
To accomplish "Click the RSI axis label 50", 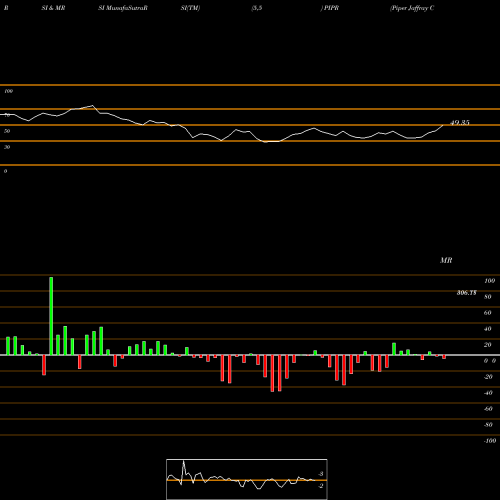I will 7,131.
